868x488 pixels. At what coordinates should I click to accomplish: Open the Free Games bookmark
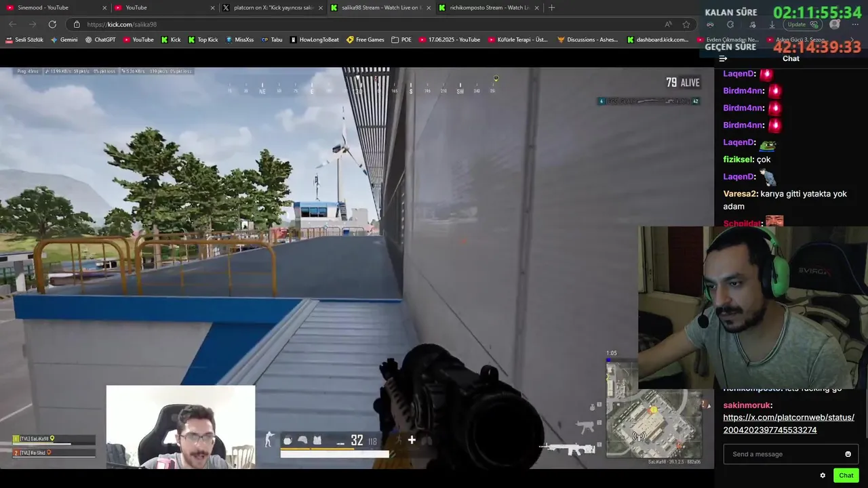pos(366,40)
